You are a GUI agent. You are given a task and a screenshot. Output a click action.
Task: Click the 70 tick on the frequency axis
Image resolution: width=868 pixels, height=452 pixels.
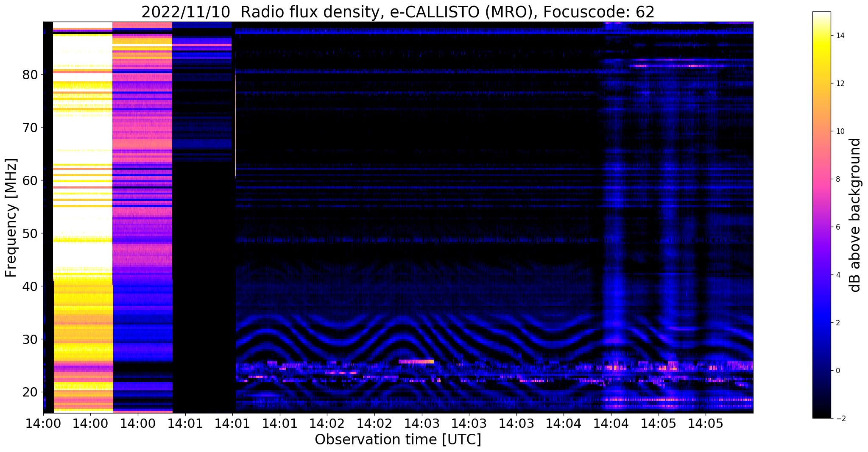(x=31, y=128)
